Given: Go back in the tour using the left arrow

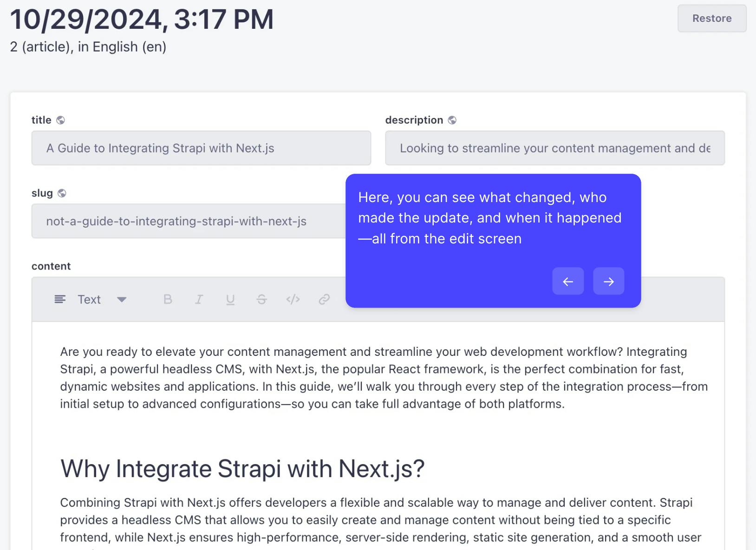Looking at the screenshot, I should [568, 281].
